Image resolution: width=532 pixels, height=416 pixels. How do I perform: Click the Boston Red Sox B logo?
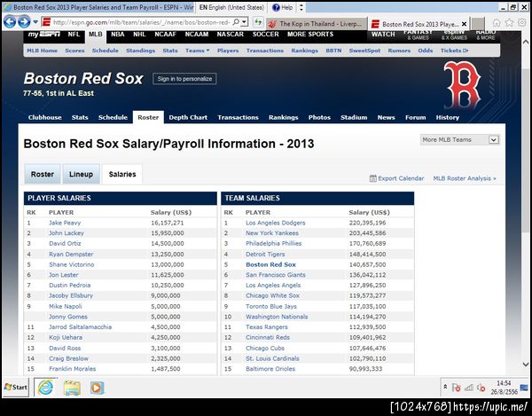[462, 84]
